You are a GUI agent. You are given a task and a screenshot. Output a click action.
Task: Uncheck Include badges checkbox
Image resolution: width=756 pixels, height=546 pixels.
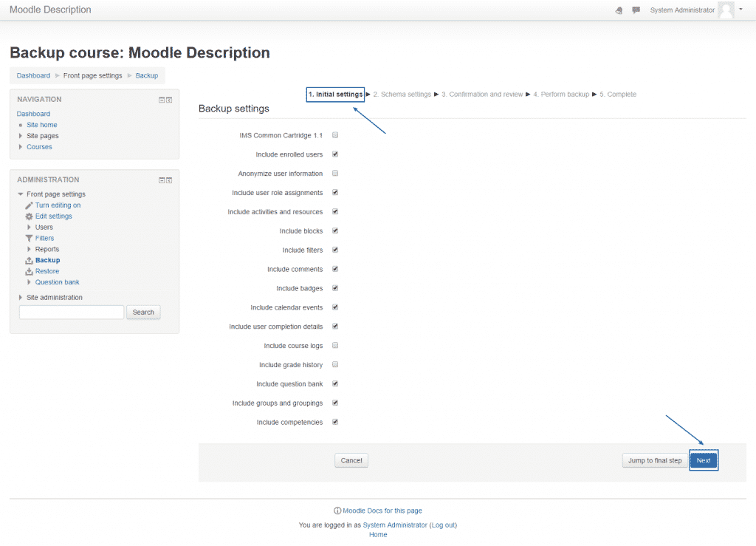pos(335,288)
